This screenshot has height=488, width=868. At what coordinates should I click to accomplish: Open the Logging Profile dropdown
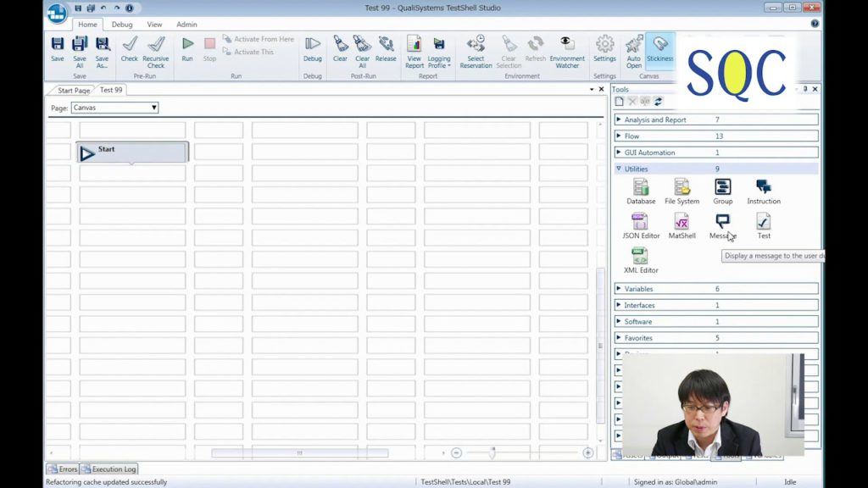[439, 51]
